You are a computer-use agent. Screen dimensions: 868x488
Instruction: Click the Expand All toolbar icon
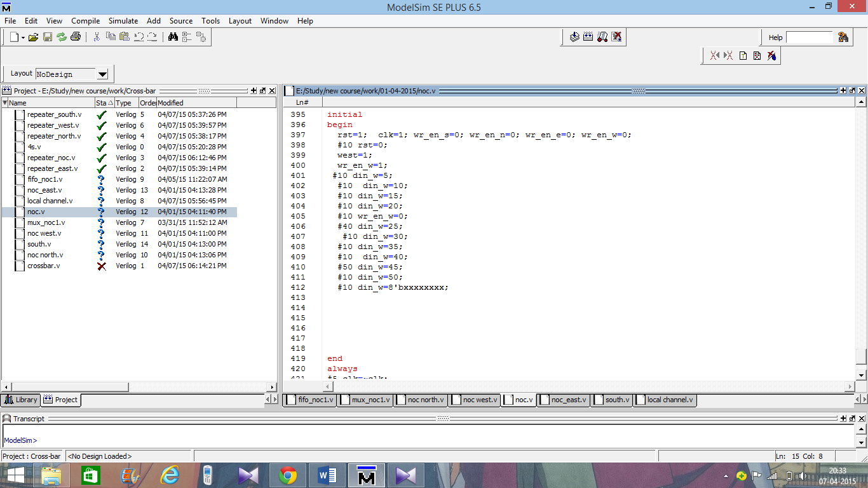pos(201,37)
